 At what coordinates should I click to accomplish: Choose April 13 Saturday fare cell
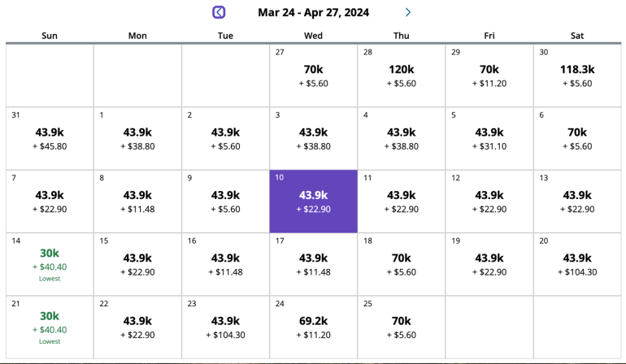point(577,201)
